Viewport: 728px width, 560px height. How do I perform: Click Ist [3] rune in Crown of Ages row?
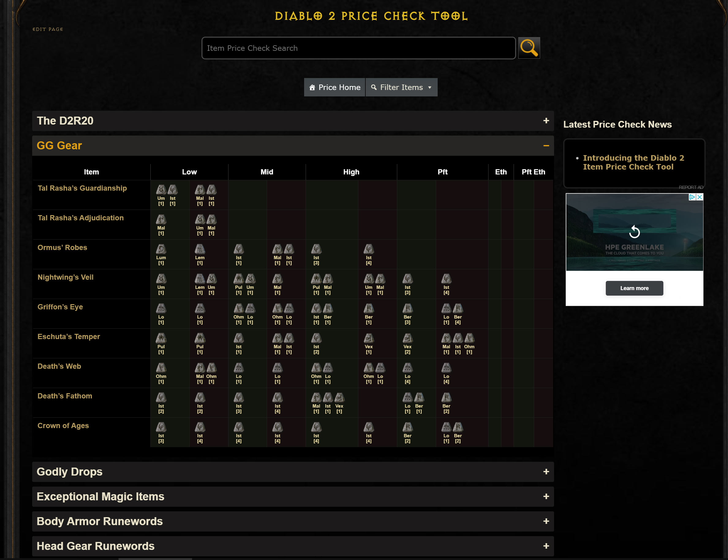(x=161, y=427)
